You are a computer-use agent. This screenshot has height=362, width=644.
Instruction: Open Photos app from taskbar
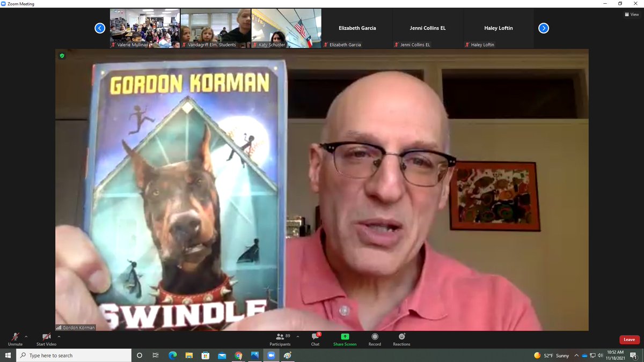click(x=254, y=356)
